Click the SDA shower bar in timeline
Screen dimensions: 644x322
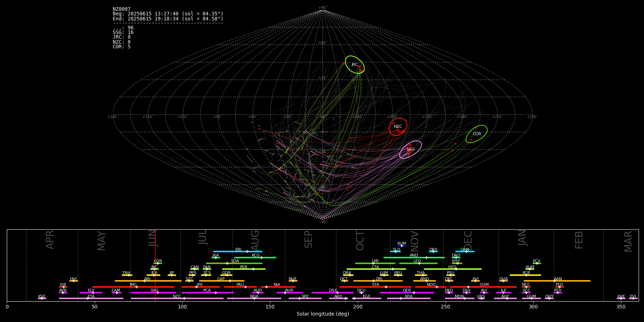(234, 263)
